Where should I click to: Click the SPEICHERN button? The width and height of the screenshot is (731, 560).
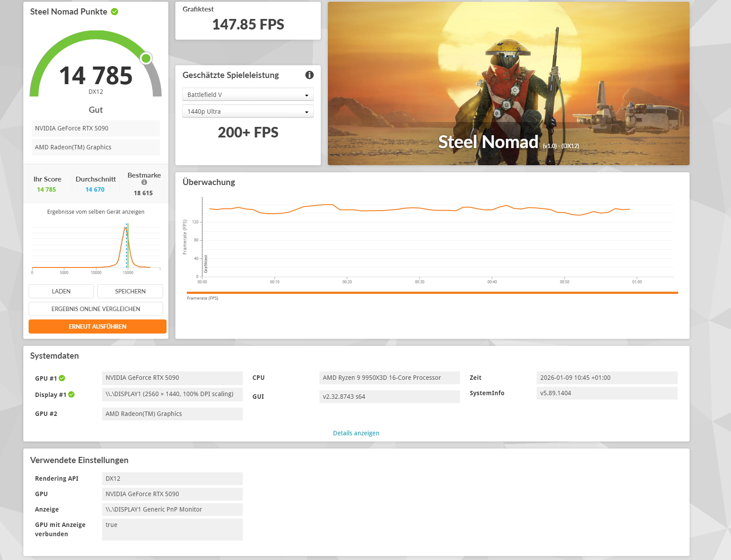tap(130, 291)
